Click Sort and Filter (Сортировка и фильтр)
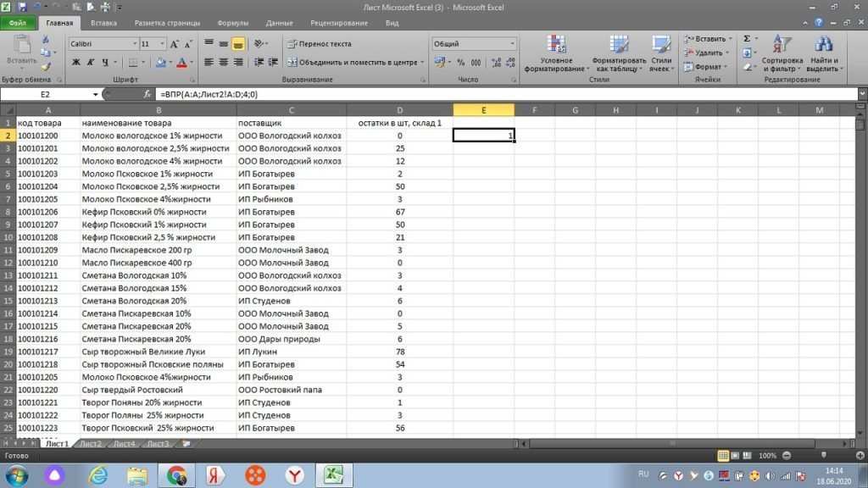This screenshot has width=868, height=488. pyautogui.click(x=782, y=53)
